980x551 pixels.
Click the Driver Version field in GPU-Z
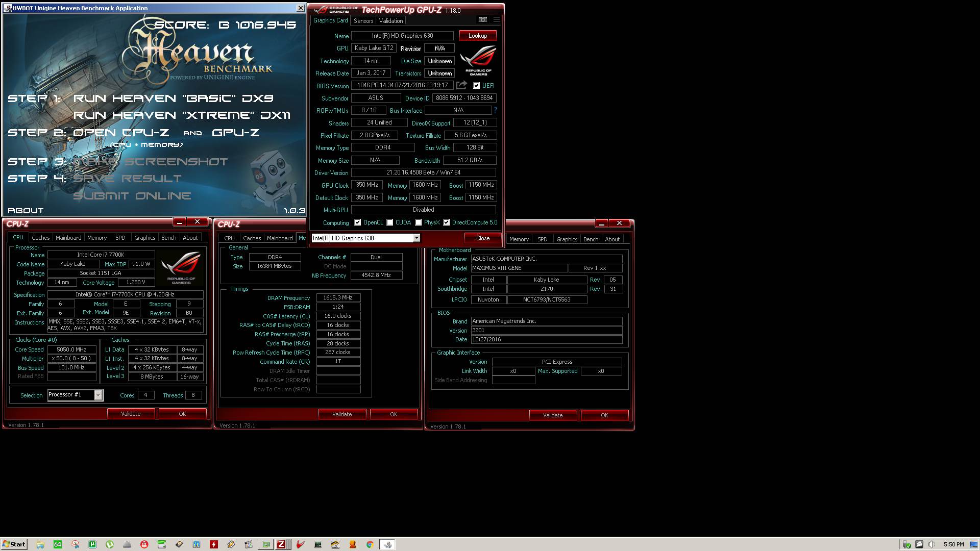[x=423, y=172]
